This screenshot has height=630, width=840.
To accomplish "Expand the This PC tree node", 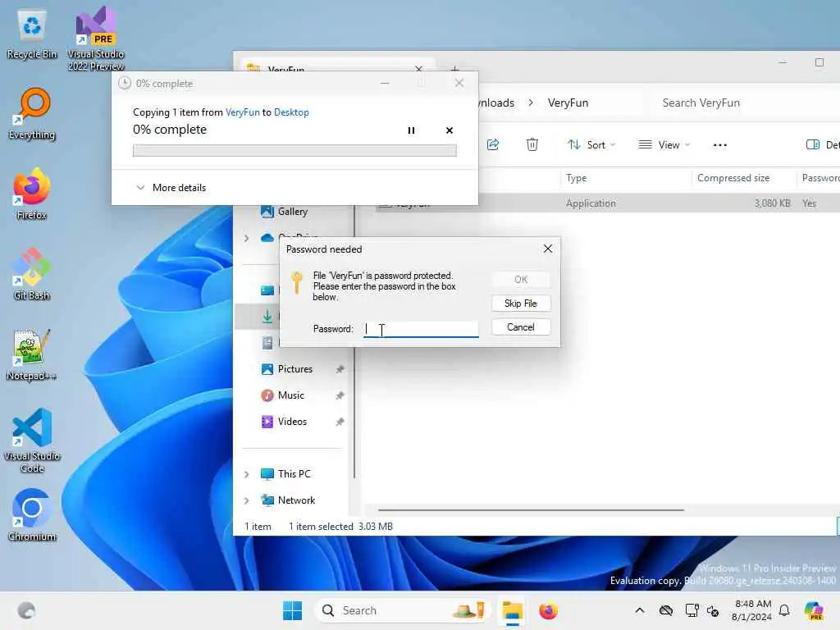I will point(246,474).
